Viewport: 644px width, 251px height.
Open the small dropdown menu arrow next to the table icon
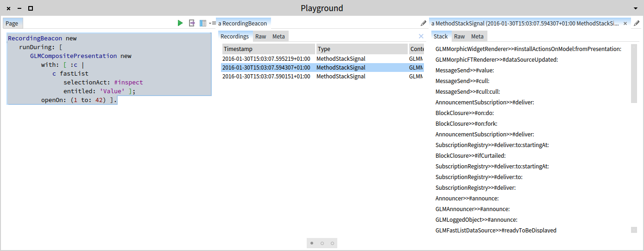click(210, 23)
